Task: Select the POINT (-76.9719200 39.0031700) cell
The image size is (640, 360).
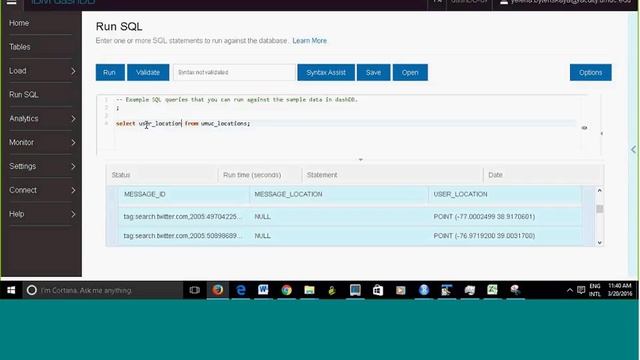Action: 484,236
